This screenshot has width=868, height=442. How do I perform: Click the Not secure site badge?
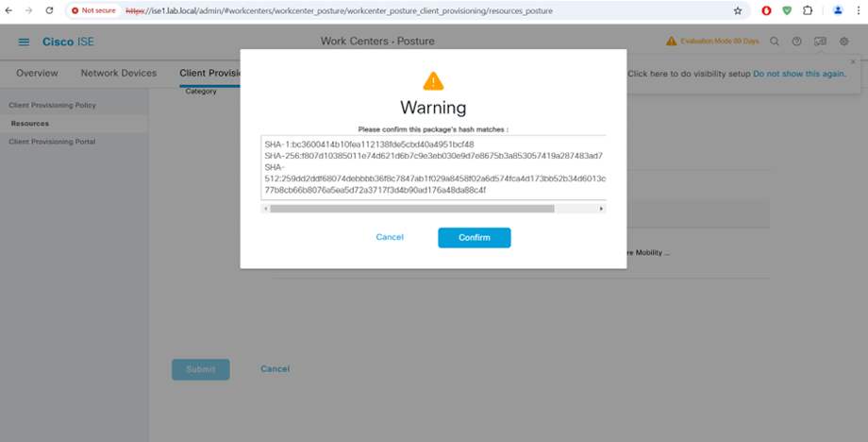point(93,10)
